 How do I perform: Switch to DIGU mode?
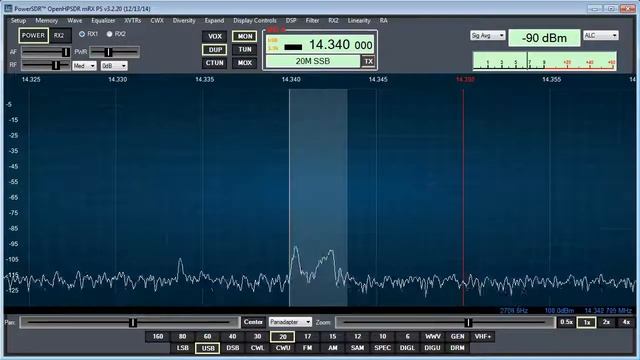(433, 348)
